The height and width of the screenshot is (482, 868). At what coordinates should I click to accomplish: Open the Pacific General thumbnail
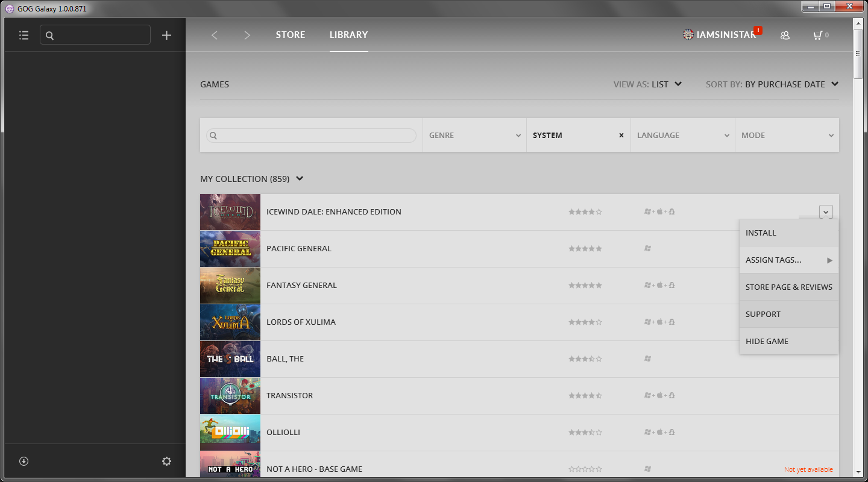click(x=230, y=248)
